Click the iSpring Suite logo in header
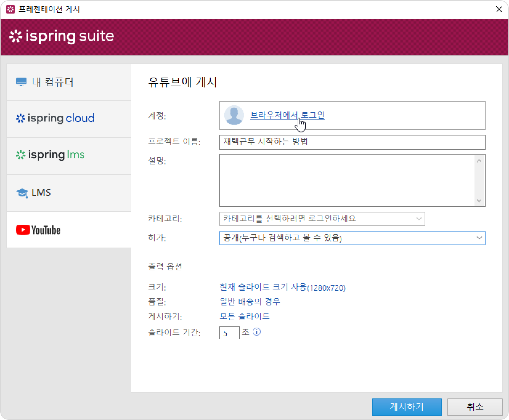Viewport: 509px width, 420px height. (x=62, y=36)
